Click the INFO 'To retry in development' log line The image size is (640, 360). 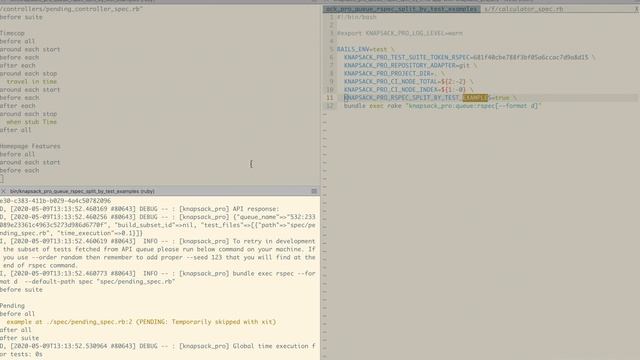pyautogui.click(x=158, y=241)
